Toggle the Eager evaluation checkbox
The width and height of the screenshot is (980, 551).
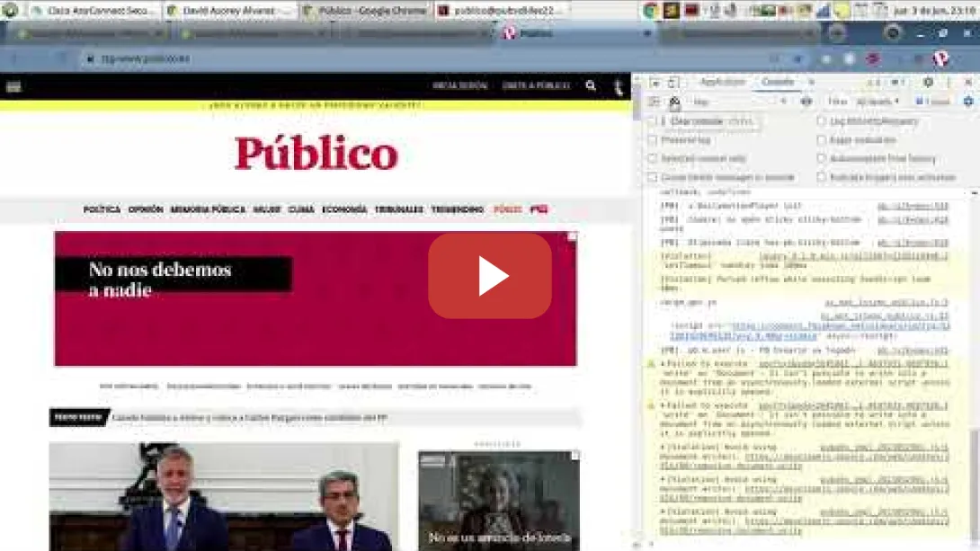[x=821, y=140]
